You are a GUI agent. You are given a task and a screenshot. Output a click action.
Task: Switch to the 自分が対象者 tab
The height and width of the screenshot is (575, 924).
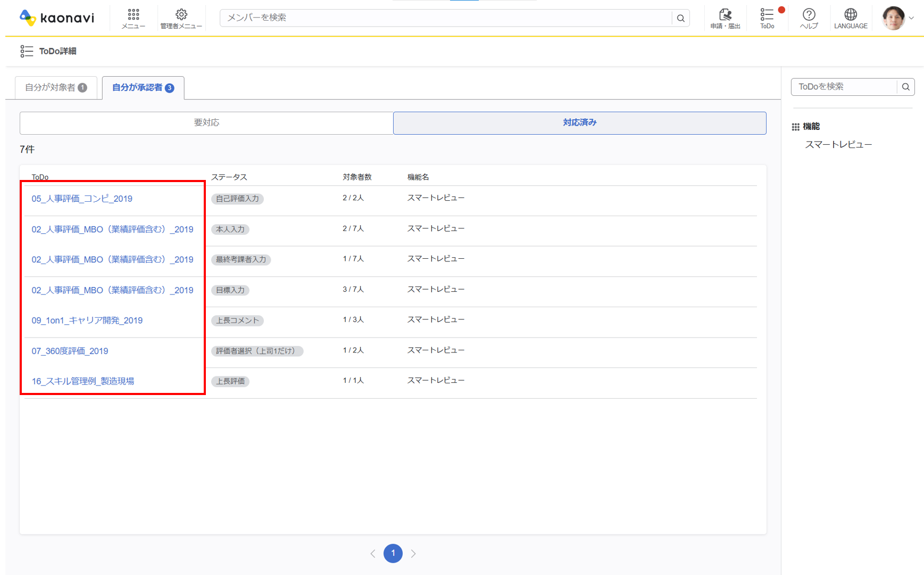[56, 87]
